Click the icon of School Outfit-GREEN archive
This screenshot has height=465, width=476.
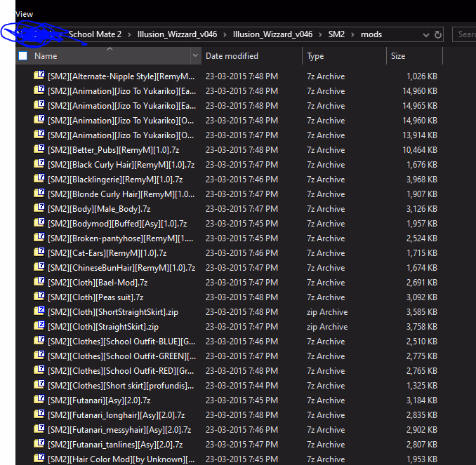pos(39,355)
